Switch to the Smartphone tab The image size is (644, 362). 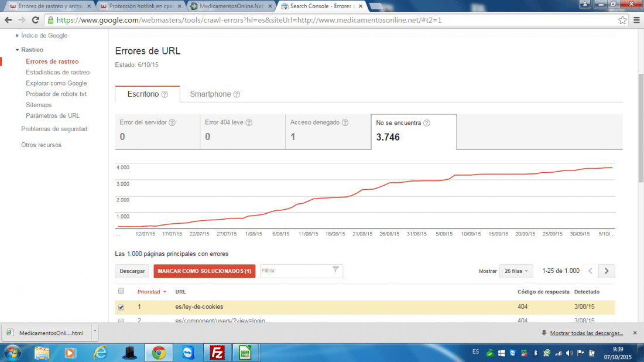(x=214, y=94)
